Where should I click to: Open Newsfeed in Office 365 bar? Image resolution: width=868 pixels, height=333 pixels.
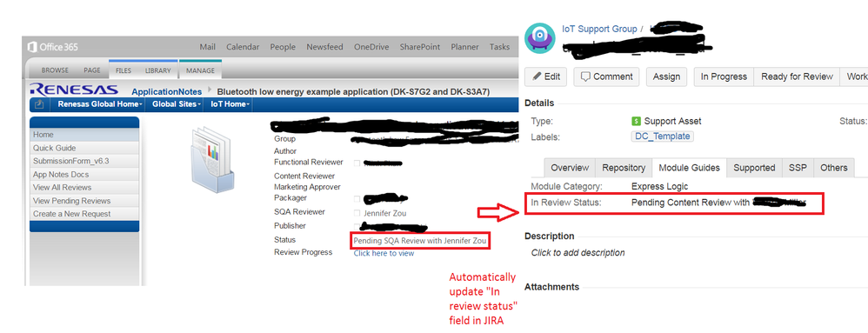point(325,47)
